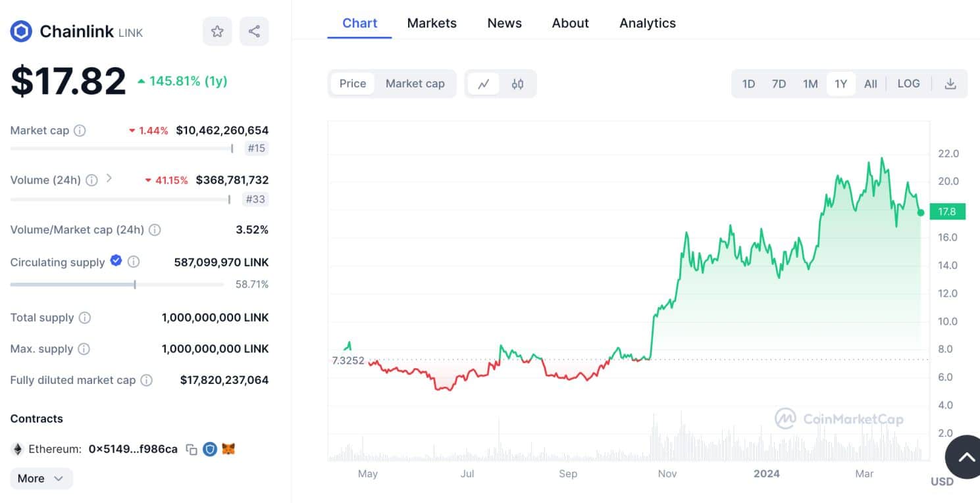Open Market cap info tooltip icon

coord(80,130)
